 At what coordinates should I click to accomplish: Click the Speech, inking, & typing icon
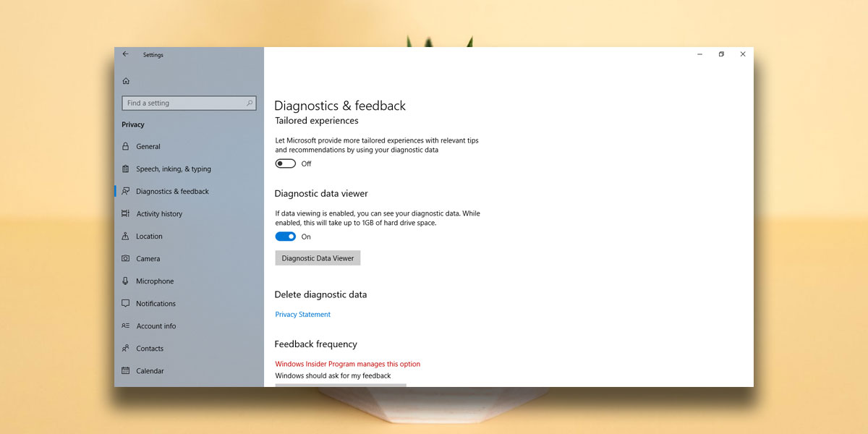tap(126, 169)
